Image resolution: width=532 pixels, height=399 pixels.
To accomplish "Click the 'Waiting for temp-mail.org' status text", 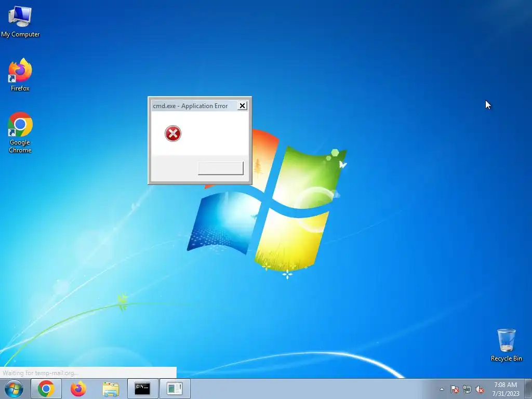I will [x=41, y=373].
